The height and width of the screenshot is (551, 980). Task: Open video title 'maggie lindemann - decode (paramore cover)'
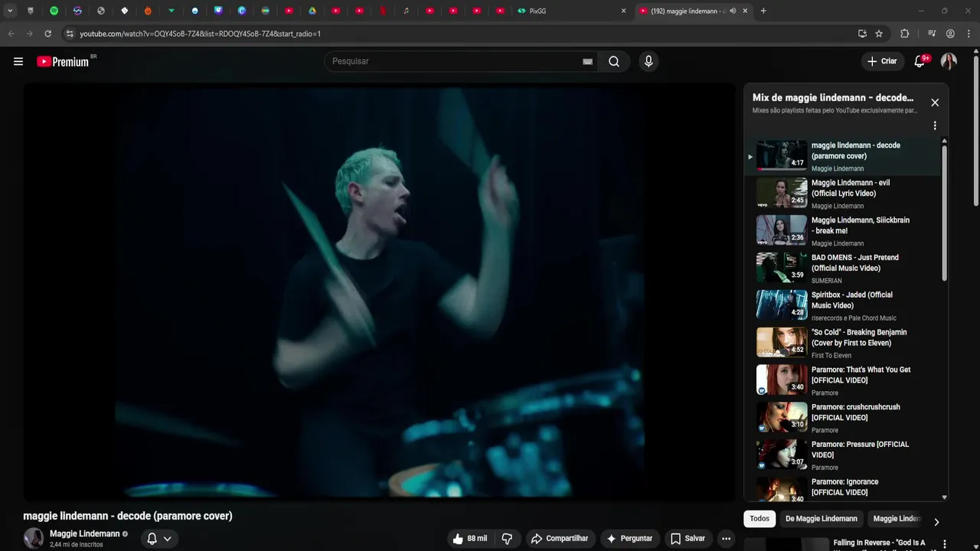click(x=128, y=516)
